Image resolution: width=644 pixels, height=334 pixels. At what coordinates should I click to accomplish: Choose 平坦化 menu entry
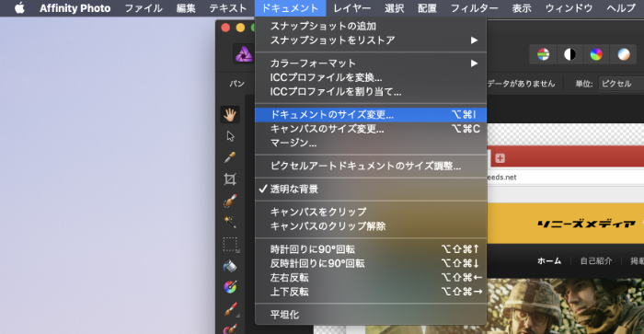click(371, 315)
